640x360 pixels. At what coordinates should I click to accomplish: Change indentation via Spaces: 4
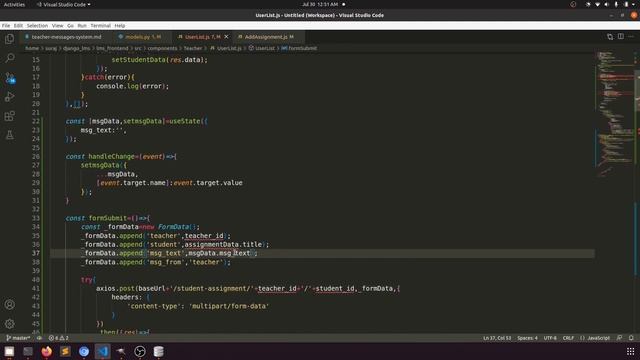[527, 338]
